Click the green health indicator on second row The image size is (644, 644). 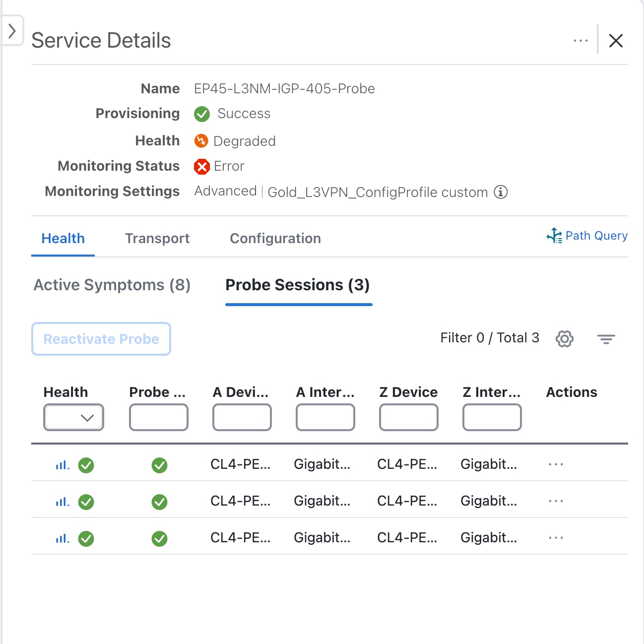tap(86, 501)
